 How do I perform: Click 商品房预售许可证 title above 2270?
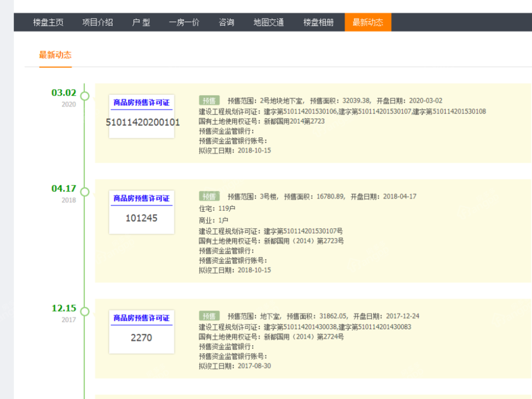(141, 318)
